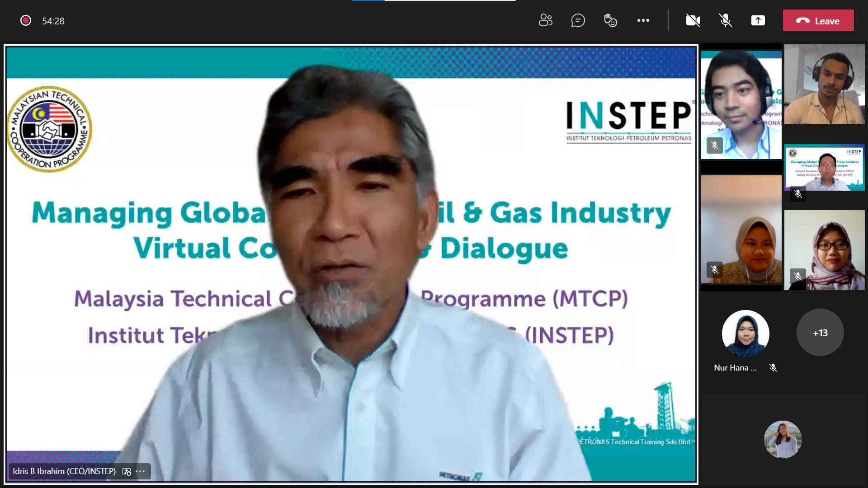Click mute icon on INSTEP background participant tile
The width and height of the screenshot is (868, 488).
[798, 194]
